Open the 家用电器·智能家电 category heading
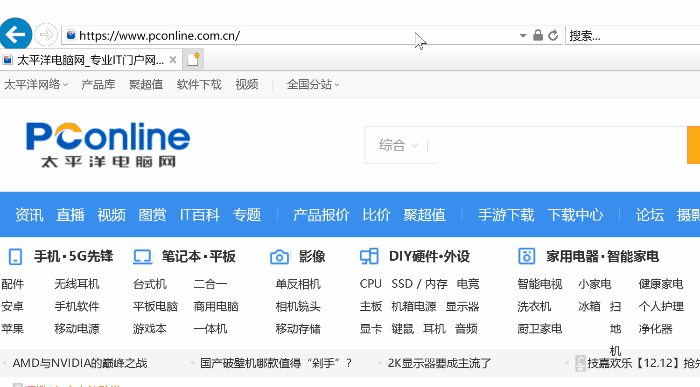700x387 pixels. point(602,256)
